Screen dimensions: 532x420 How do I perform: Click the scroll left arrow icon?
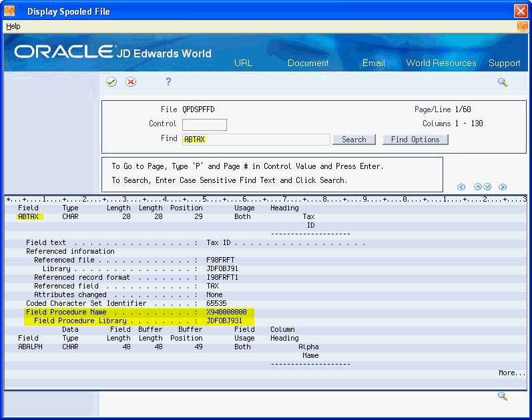point(461,187)
